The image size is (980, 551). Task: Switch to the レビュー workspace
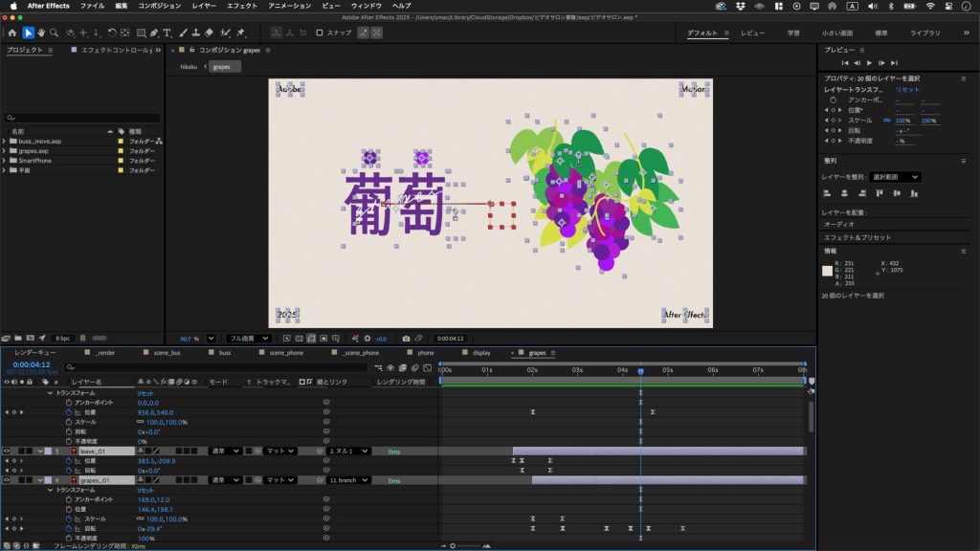(753, 33)
